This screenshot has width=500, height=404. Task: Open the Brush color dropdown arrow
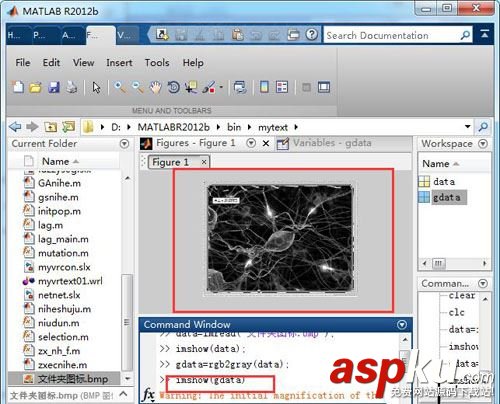coord(221,88)
